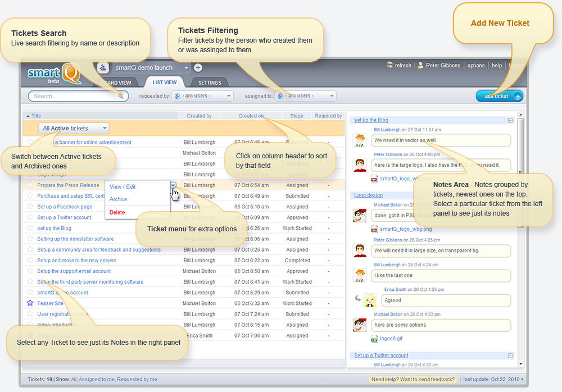Click the magnifier icon in the search box
The height and width of the screenshot is (392, 562).
click(121, 96)
